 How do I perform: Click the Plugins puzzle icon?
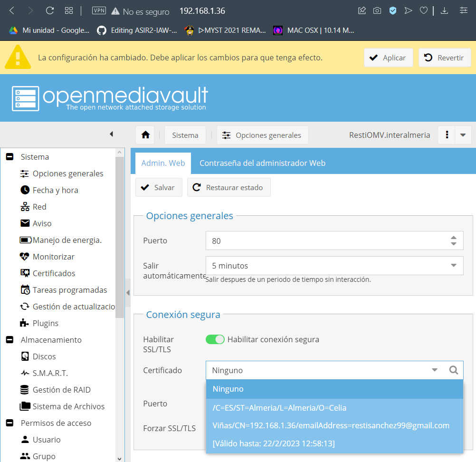tap(24, 323)
